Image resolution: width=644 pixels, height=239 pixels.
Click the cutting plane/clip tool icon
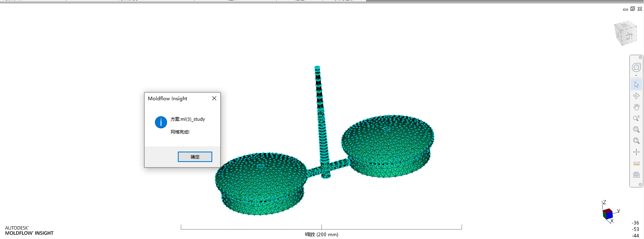click(636, 174)
